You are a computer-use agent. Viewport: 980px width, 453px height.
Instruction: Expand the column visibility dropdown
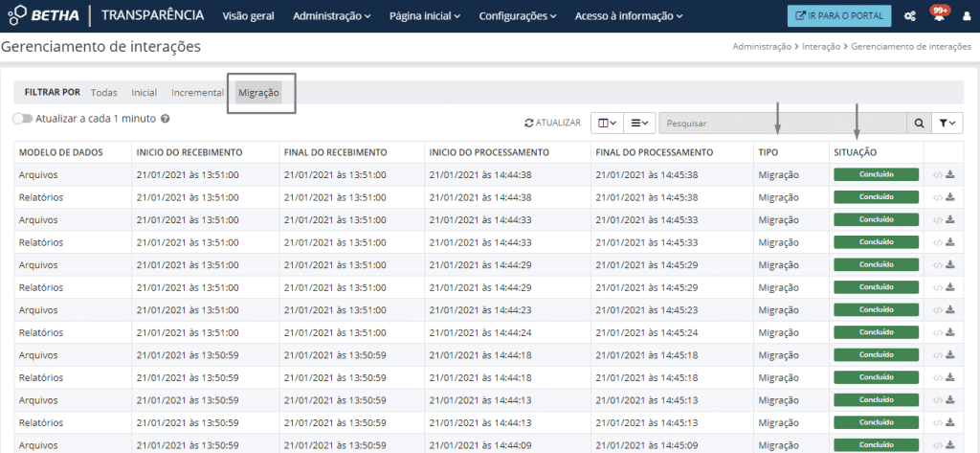pos(607,123)
